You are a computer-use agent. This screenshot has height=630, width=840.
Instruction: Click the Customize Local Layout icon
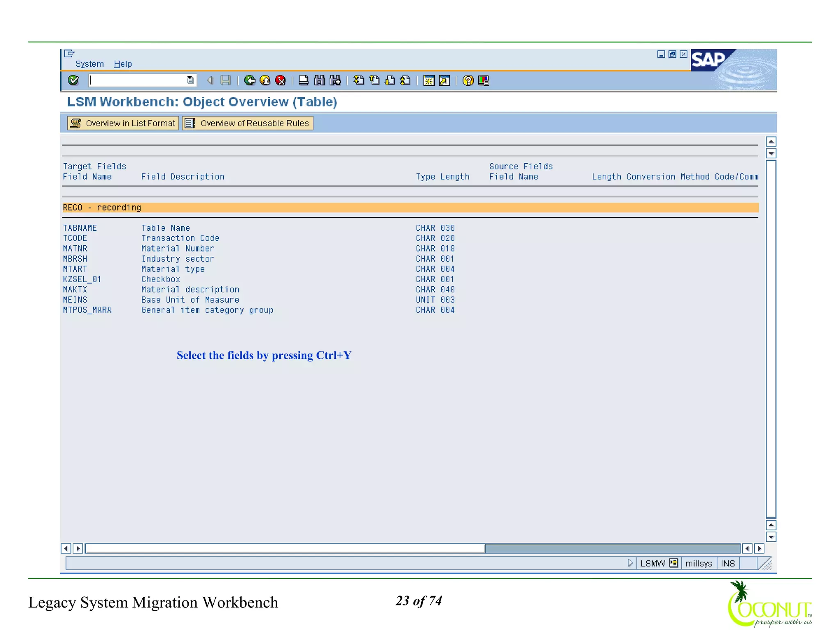coord(484,81)
